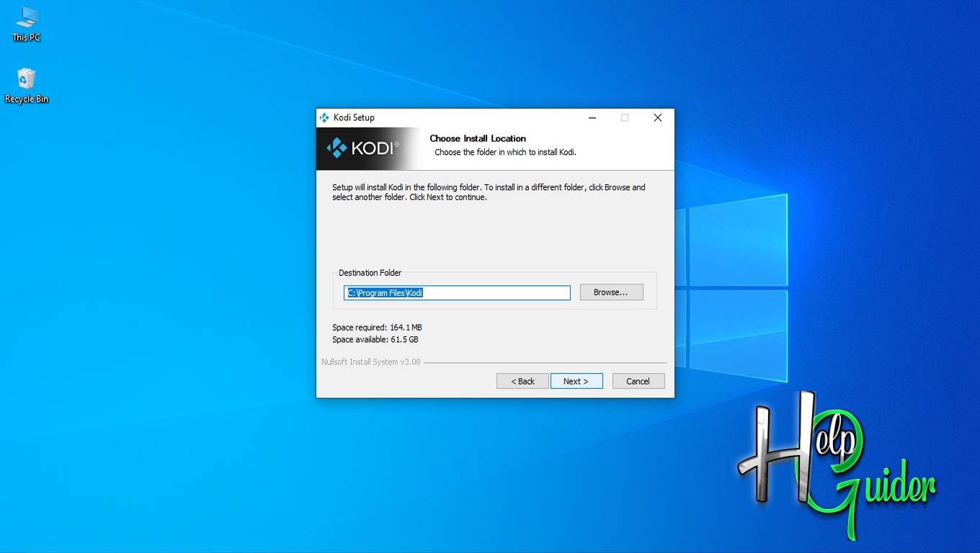
Task: Go to next step with Next >
Action: (576, 381)
